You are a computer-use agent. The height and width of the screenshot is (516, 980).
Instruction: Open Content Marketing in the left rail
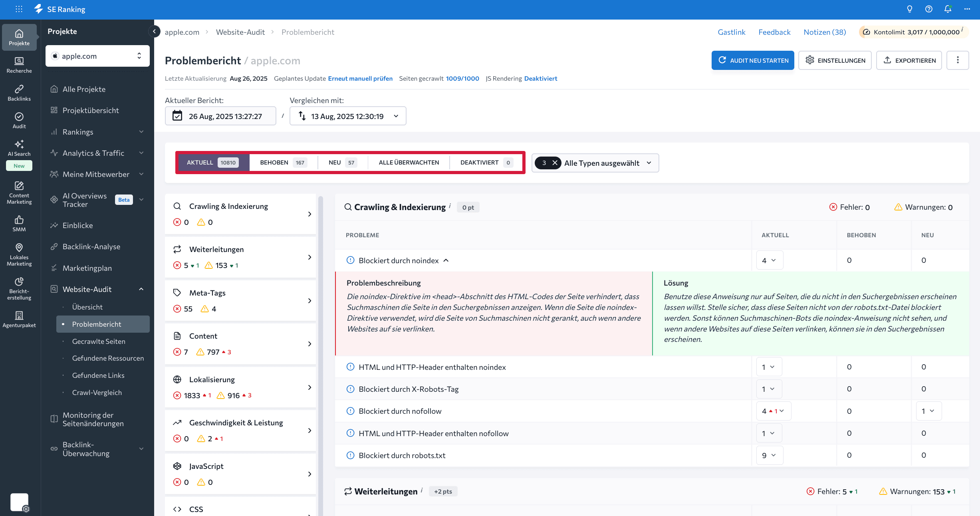pyautogui.click(x=19, y=193)
